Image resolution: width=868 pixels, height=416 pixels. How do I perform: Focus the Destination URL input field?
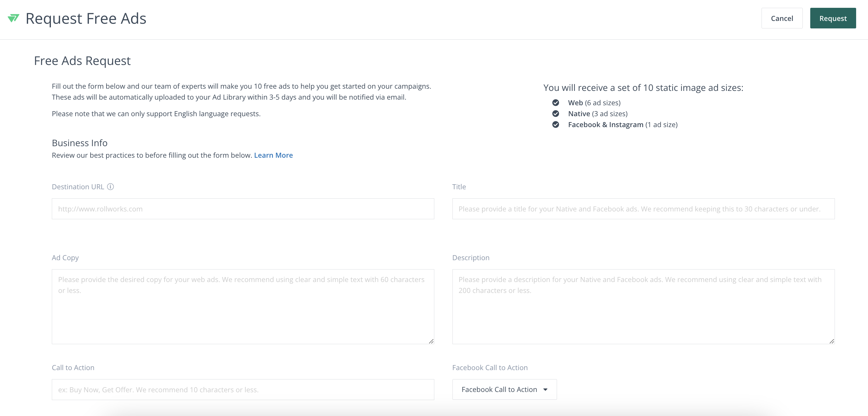coord(243,209)
